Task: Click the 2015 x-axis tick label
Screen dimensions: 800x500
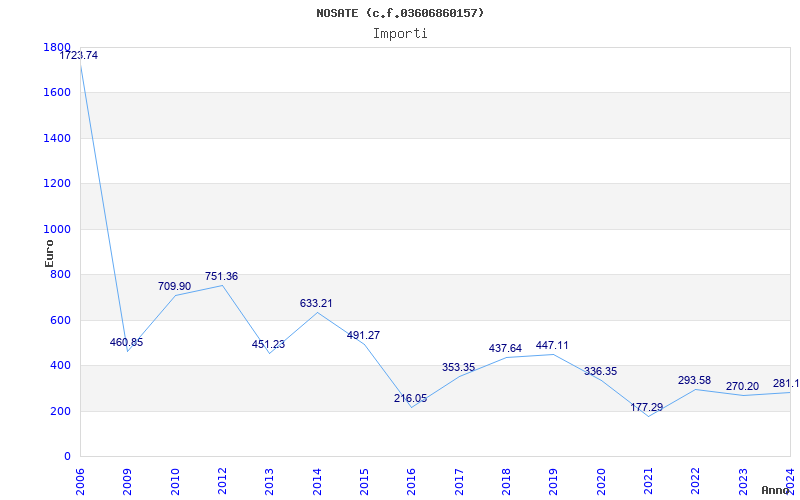Action: (x=364, y=482)
